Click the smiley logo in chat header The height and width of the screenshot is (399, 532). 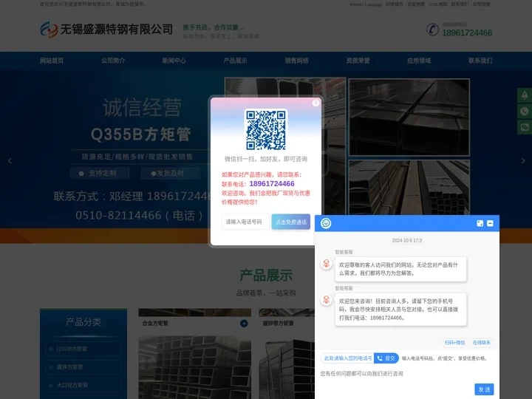[326, 223]
